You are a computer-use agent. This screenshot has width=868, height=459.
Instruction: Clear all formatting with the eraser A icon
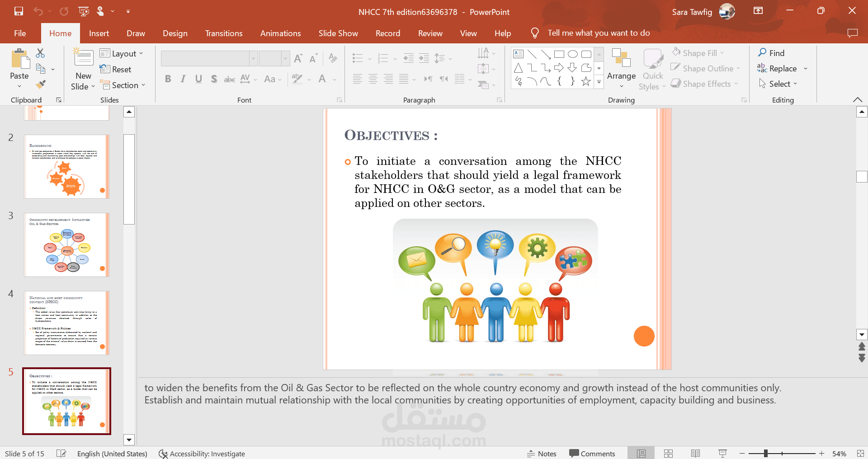pyautogui.click(x=333, y=58)
